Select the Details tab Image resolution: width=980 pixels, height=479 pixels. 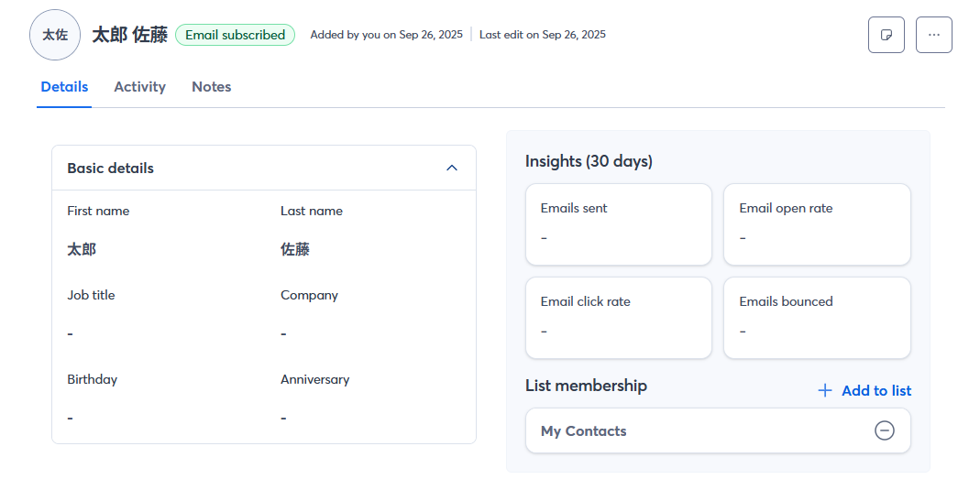pos(64,87)
